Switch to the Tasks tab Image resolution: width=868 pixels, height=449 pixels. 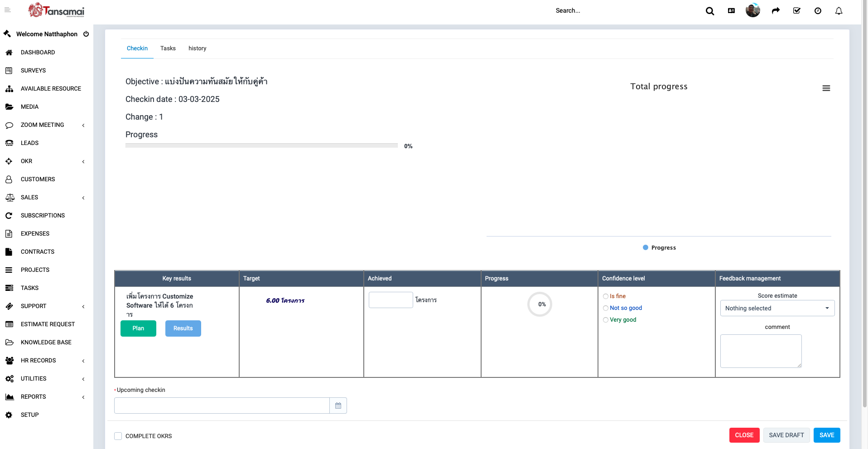[168, 48]
